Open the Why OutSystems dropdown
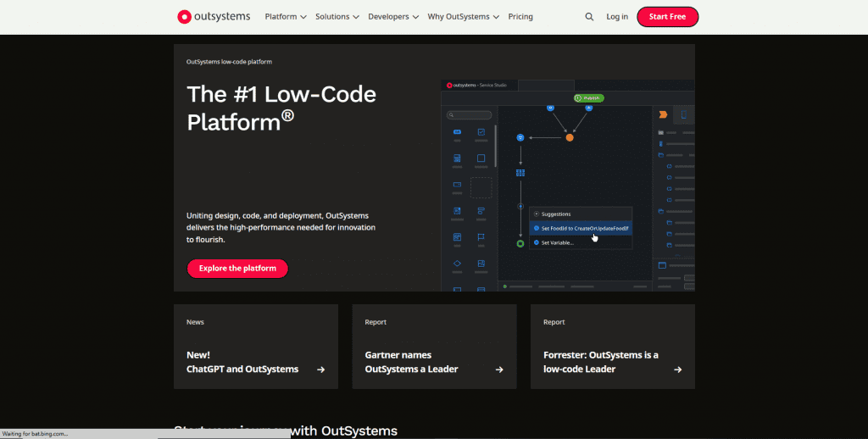868x439 pixels. (x=464, y=17)
